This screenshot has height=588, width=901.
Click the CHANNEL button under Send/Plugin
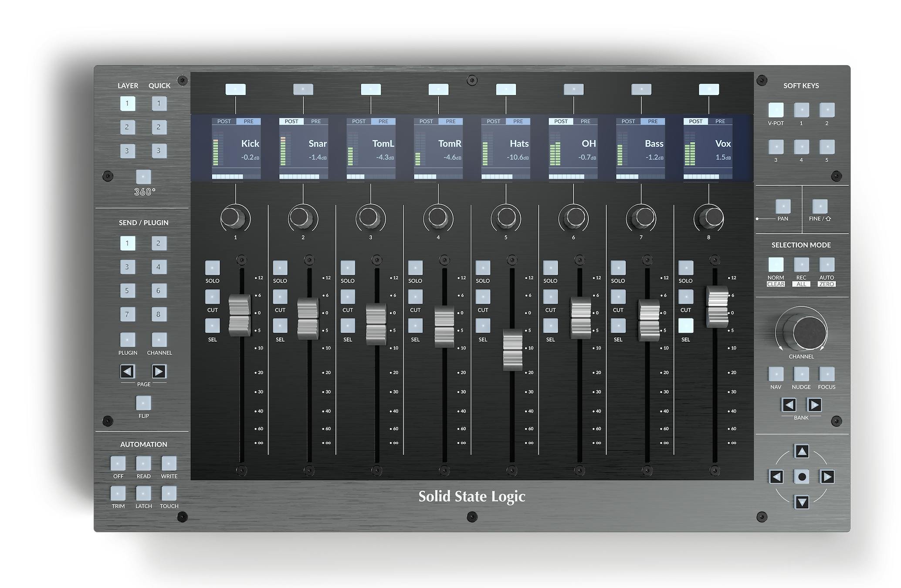(x=159, y=340)
